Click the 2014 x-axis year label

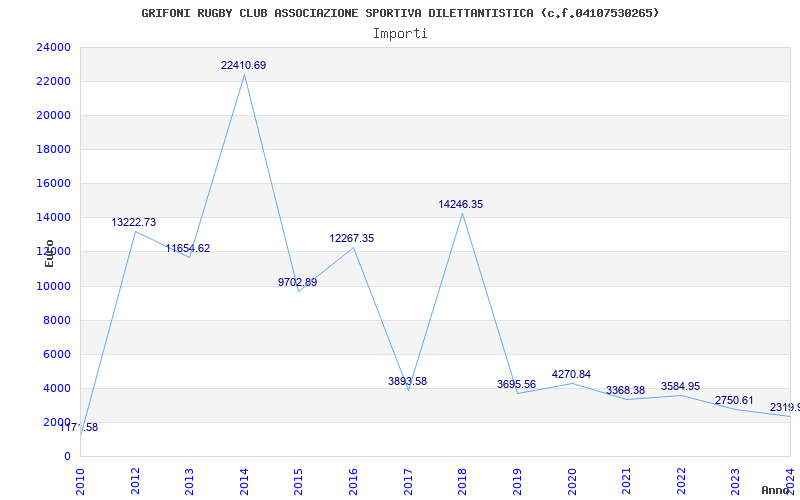click(x=244, y=481)
